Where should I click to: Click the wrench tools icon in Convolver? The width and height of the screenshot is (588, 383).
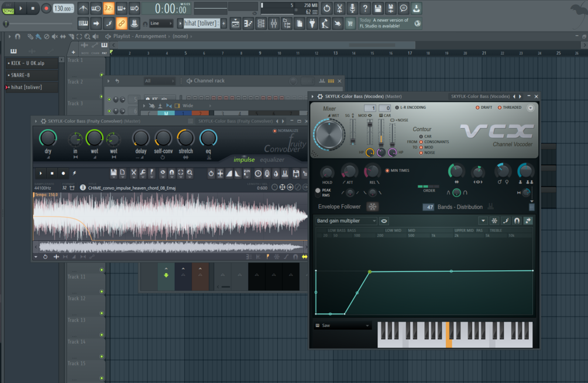[143, 173]
